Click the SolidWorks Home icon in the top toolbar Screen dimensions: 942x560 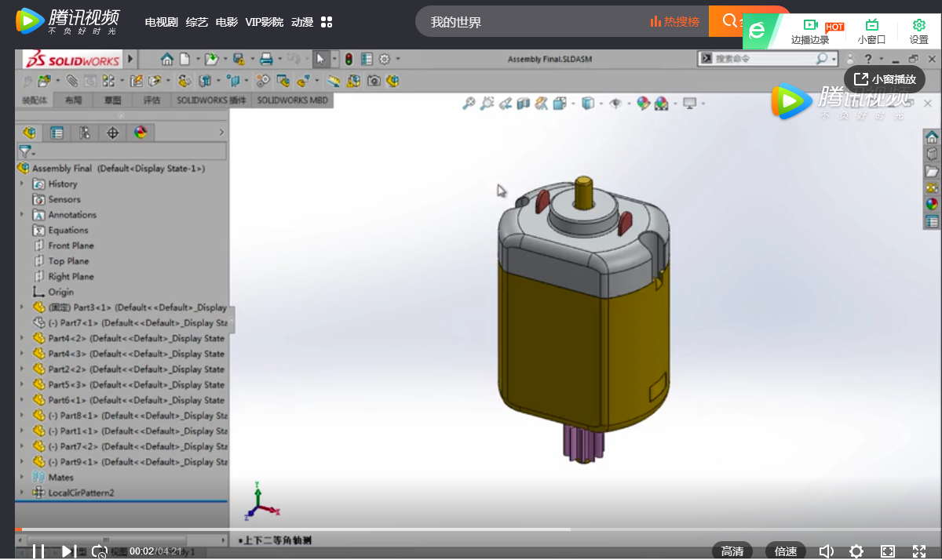(x=166, y=59)
